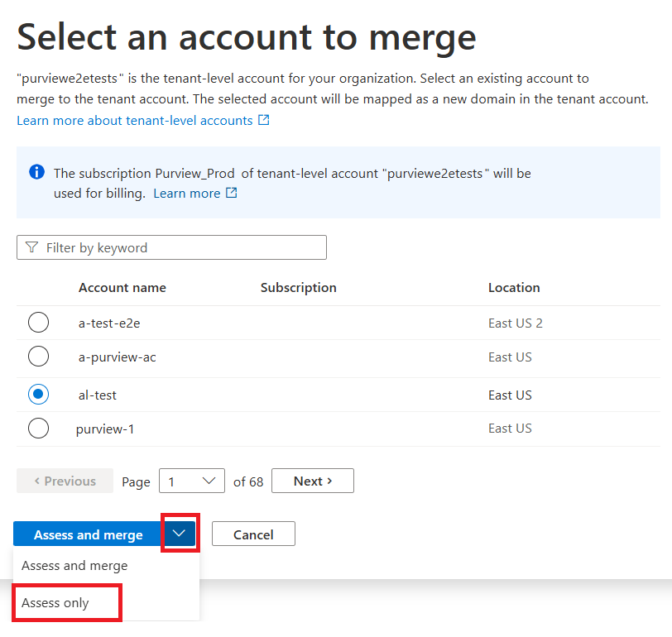Click external link icon next to Learn more
This screenshot has width=672, height=637.
(232, 193)
